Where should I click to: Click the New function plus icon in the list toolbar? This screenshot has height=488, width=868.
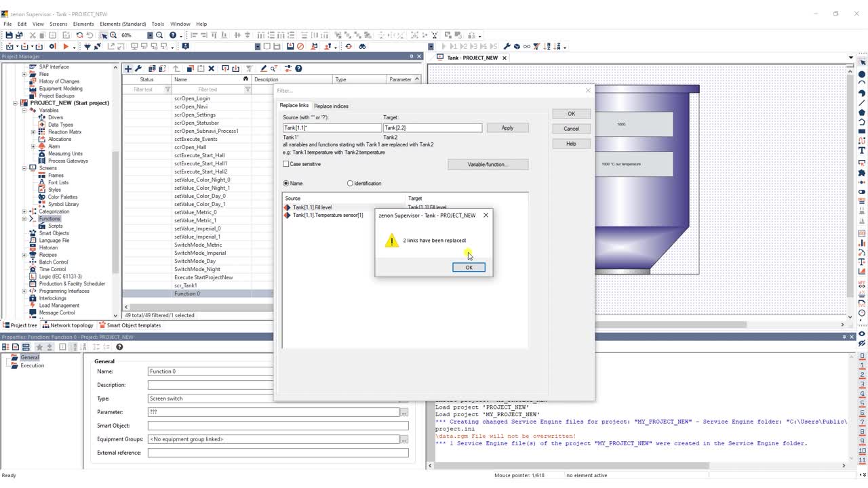[x=127, y=68]
